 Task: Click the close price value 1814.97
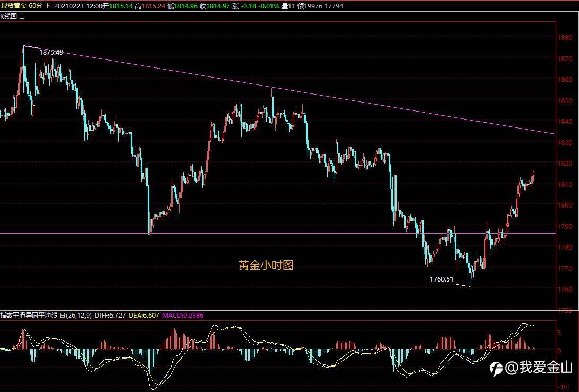click(217, 6)
